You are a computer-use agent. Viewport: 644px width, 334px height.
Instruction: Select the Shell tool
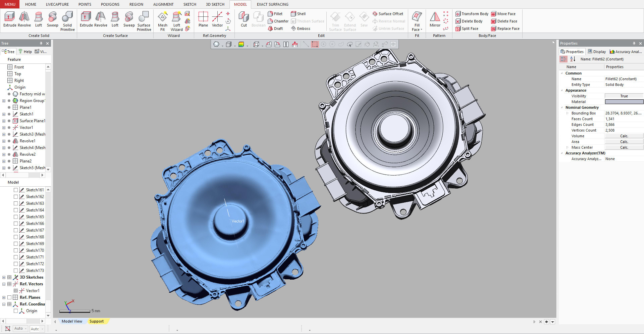tap(298, 14)
